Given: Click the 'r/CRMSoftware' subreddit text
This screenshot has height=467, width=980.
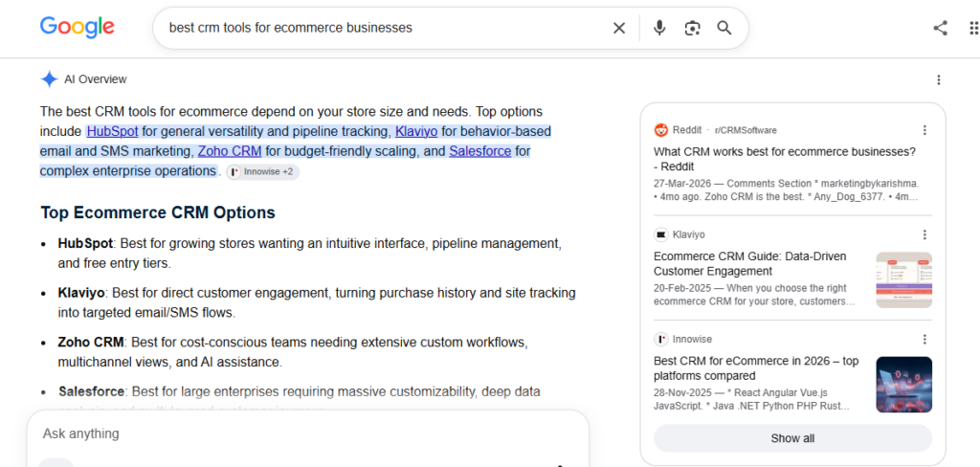Looking at the screenshot, I should (x=746, y=130).
